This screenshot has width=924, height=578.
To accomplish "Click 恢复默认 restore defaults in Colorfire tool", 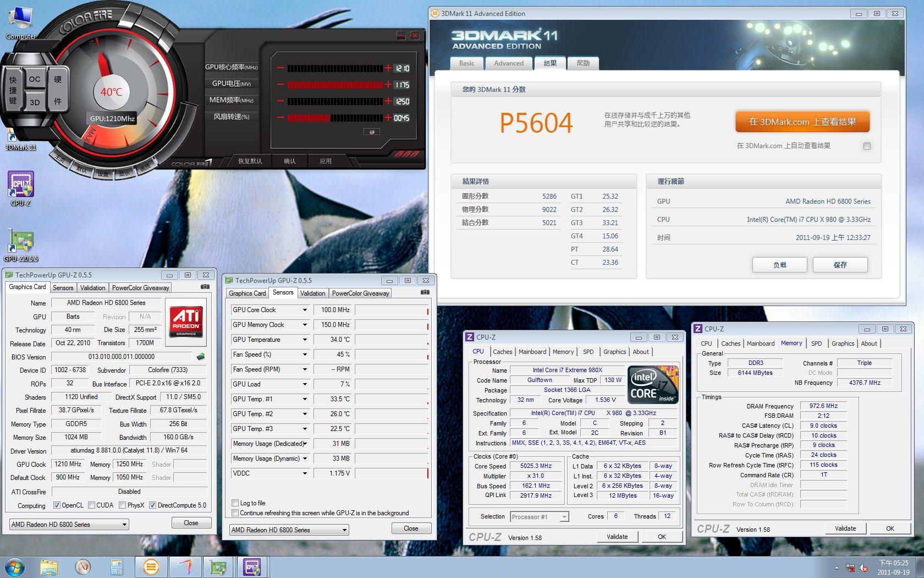I will click(250, 161).
